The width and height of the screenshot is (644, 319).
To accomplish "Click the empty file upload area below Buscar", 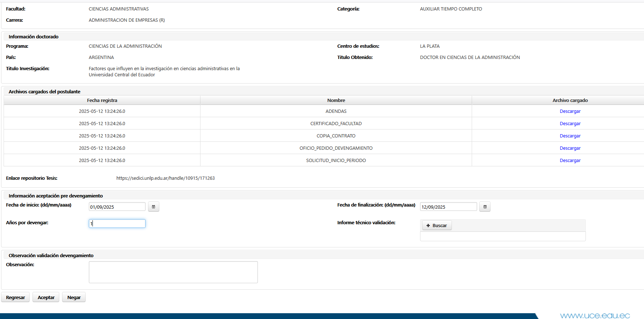I will (x=502, y=237).
